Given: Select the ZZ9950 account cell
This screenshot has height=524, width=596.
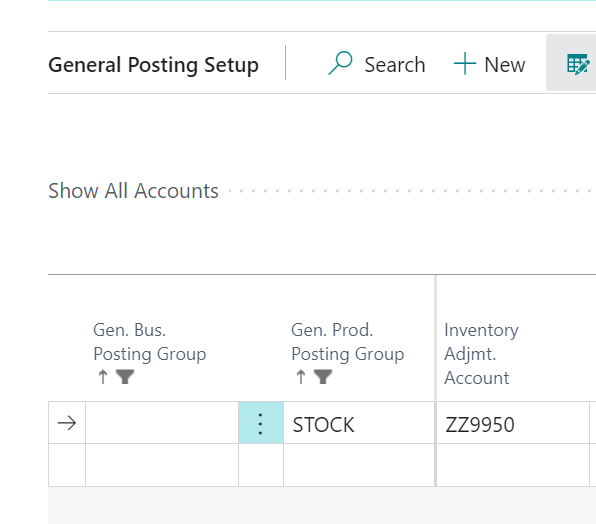Looking at the screenshot, I should coord(513,423).
